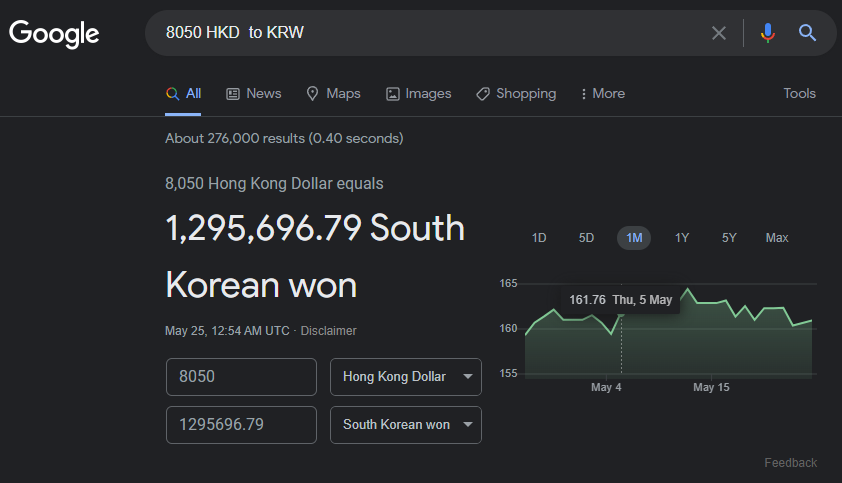Open the News search tab
The width and height of the screenshot is (842, 483).
253,93
